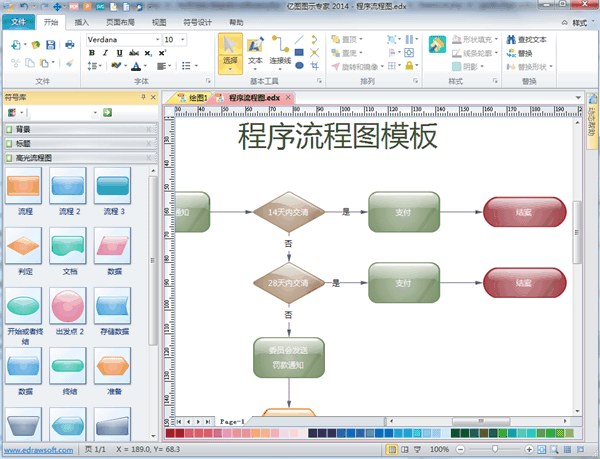Switch to the 视图 ribbon tab
This screenshot has width=600, height=459.
[x=159, y=22]
